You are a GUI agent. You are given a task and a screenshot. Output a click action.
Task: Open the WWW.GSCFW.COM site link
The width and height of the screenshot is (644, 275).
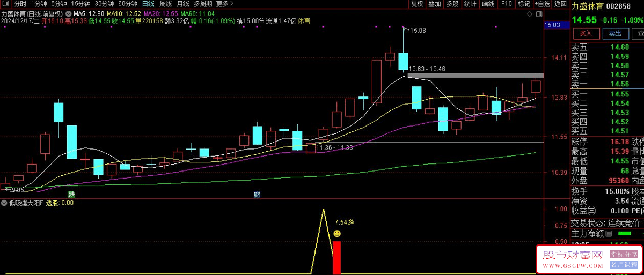coord(572,265)
